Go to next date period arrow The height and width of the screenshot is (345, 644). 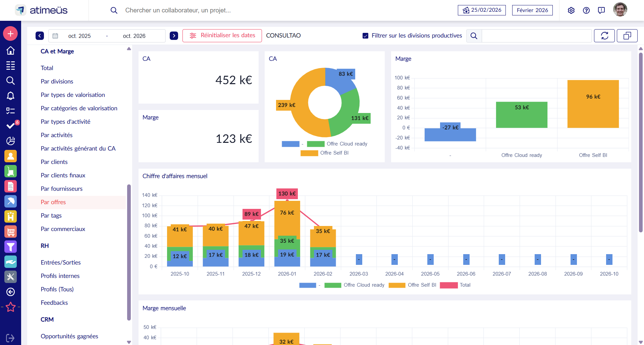(x=174, y=36)
